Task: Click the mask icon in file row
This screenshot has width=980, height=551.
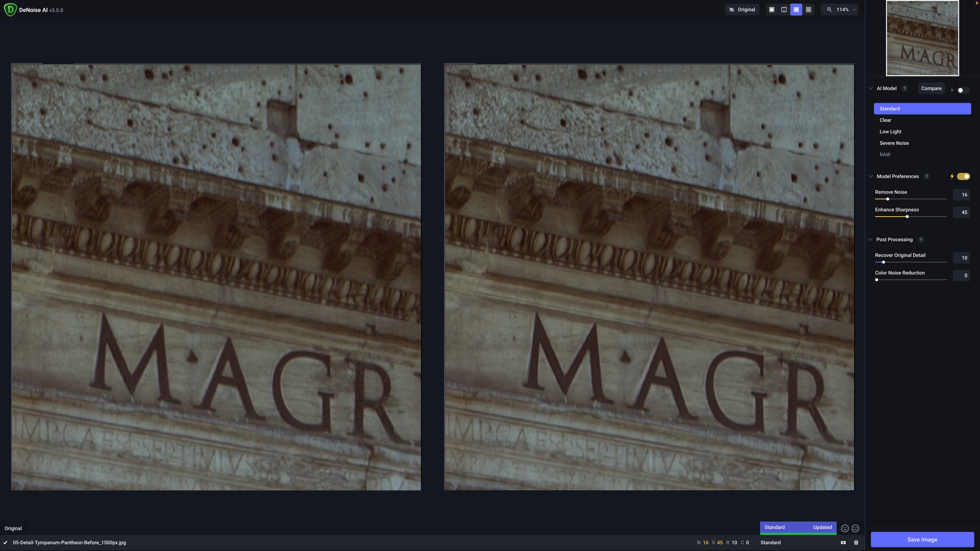Action: point(843,543)
